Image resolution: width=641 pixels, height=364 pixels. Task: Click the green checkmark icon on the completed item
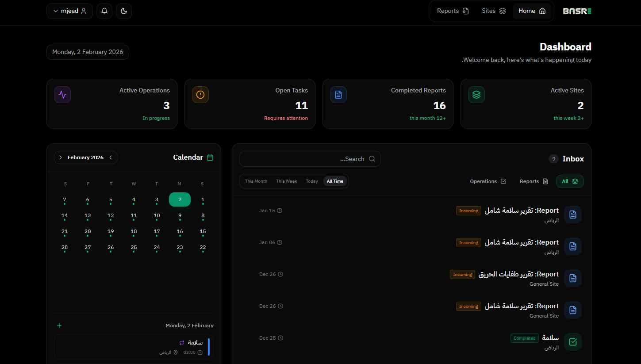pyautogui.click(x=572, y=341)
